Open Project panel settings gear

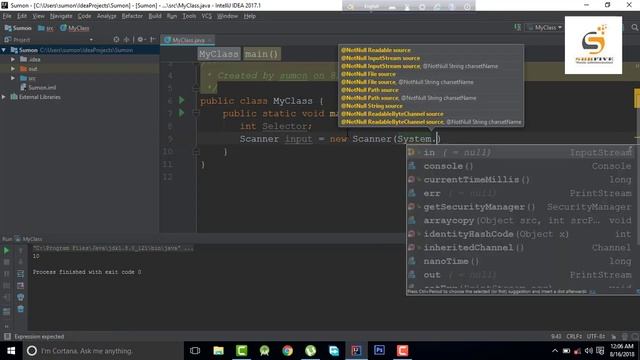pos(140,40)
